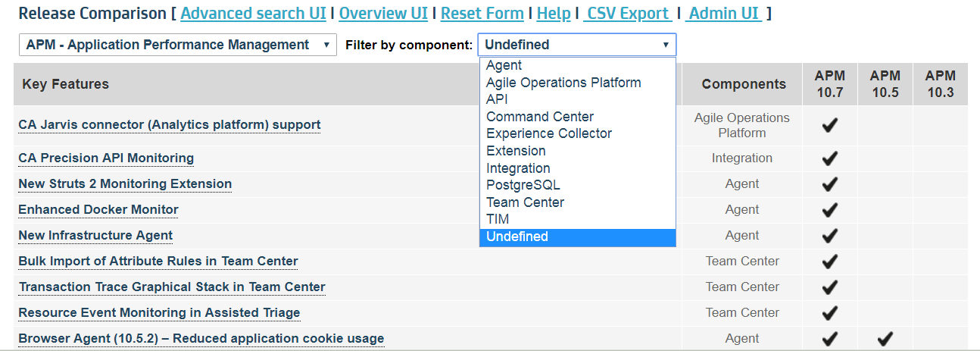Open CA Jarvis connector support feature
Viewport: 980px width, 351px height.
tap(170, 125)
